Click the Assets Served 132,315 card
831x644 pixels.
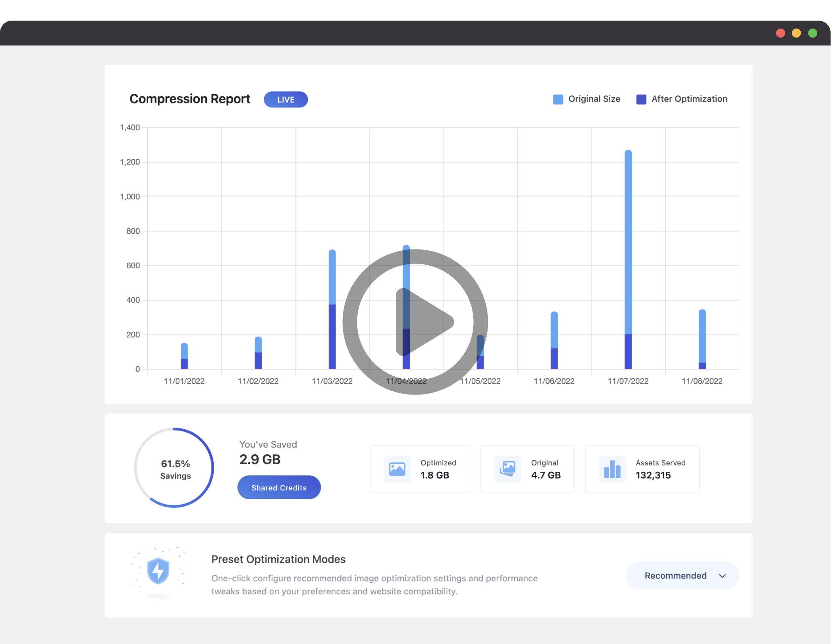pos(642,469)
